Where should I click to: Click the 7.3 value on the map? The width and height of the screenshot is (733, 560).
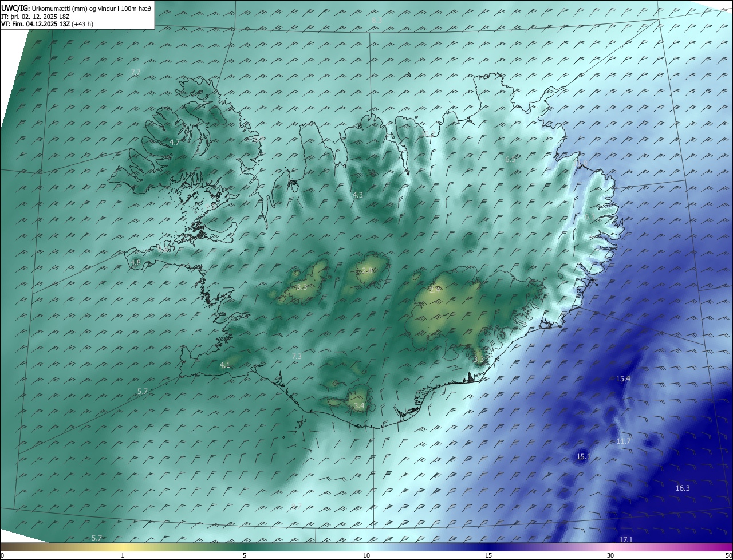[297, 357]
